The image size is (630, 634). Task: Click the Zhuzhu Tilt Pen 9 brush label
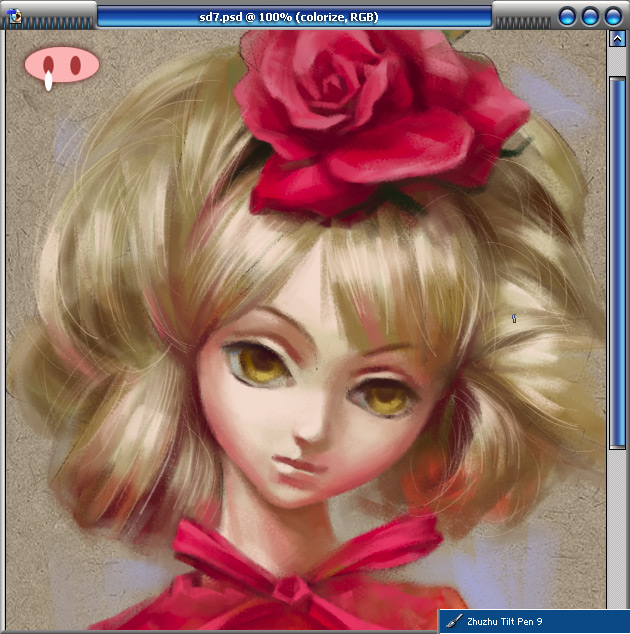(x=504, y=621)
